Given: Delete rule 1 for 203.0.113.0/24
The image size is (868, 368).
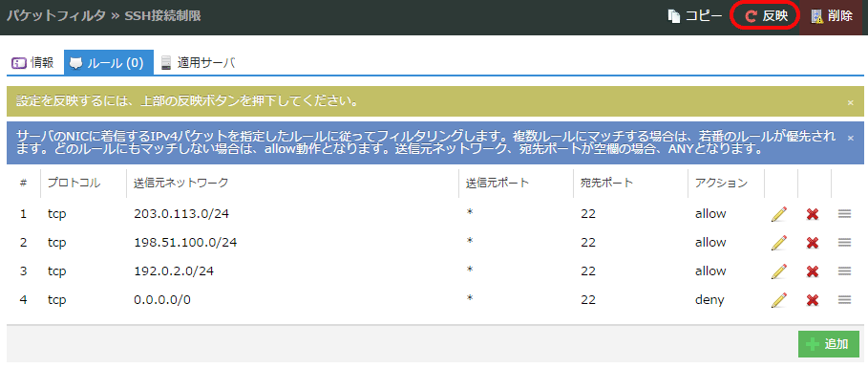Looking at the screenshot, I should pos(813,214).
